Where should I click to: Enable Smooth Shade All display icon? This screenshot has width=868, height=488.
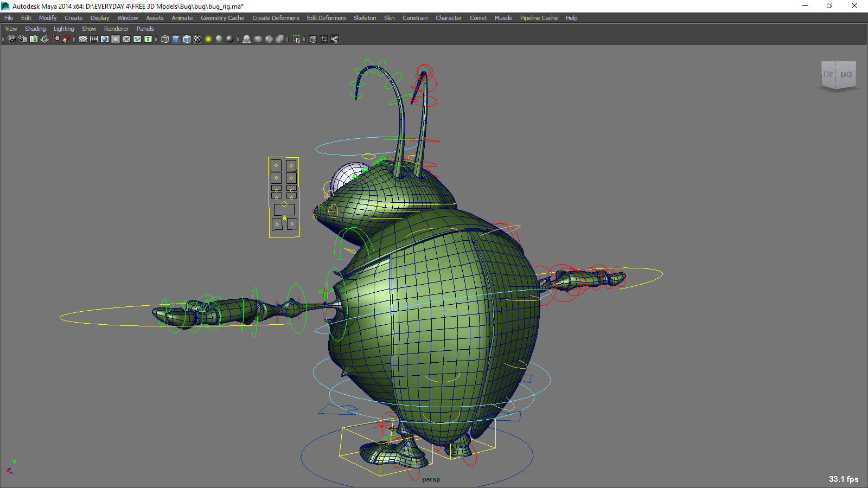pyautogui.click(x=175, y=39)
